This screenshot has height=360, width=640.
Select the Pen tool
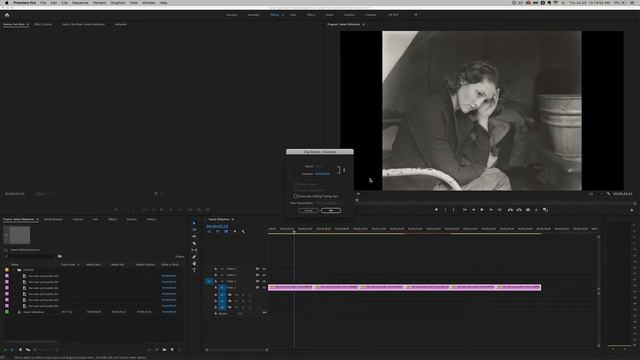pos(194,257)
